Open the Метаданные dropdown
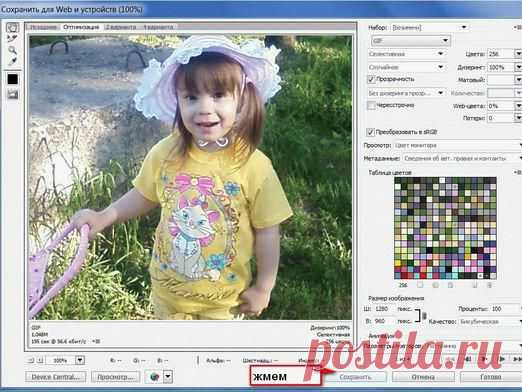The width and height of the screenshot is (522, 392). pos(462,158)
